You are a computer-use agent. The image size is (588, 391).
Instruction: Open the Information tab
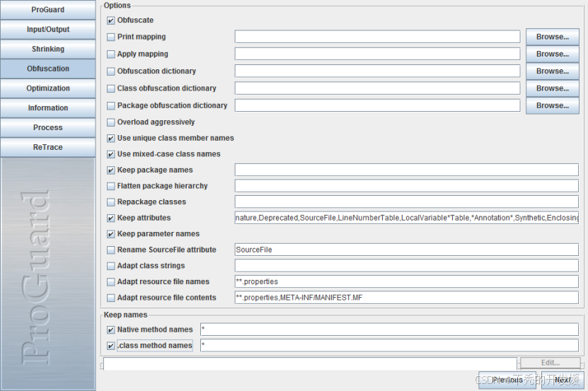[47, 108]
